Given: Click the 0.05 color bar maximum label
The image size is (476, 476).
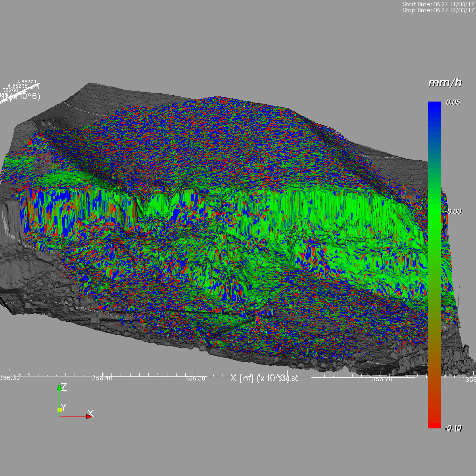Looking at the screenshot, I should click(453, 102).
